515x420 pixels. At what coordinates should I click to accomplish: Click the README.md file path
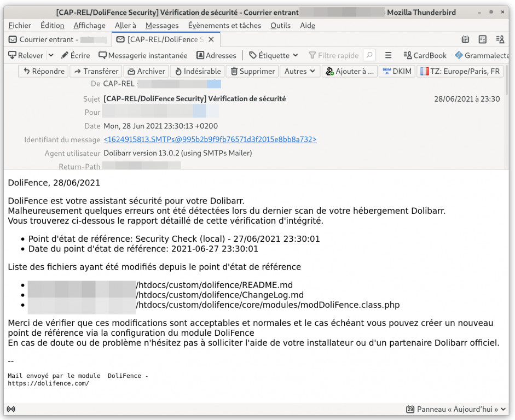point(214,285)
